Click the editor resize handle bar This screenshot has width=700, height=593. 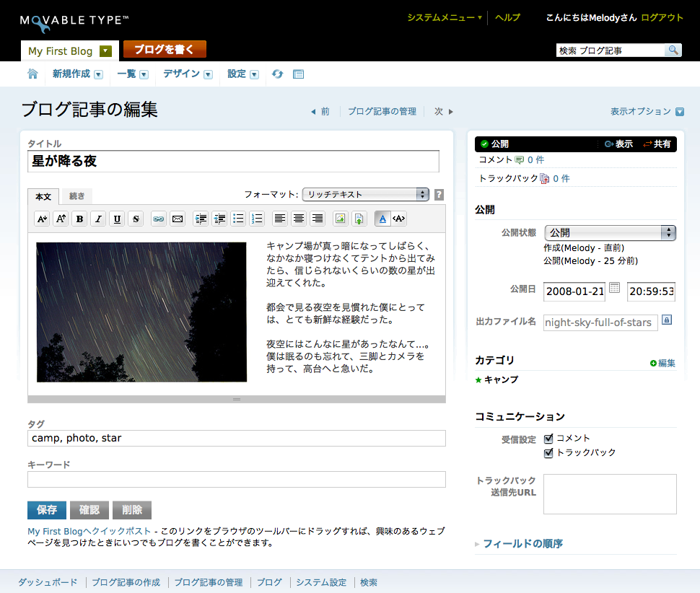pyautogui.click(x=237, y=400)
